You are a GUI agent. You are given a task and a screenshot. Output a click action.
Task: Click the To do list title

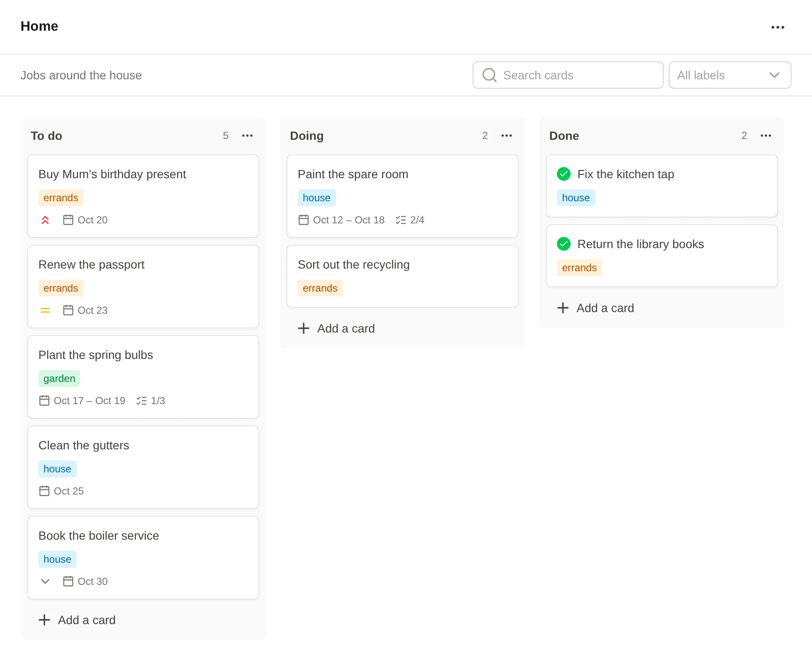46,136
